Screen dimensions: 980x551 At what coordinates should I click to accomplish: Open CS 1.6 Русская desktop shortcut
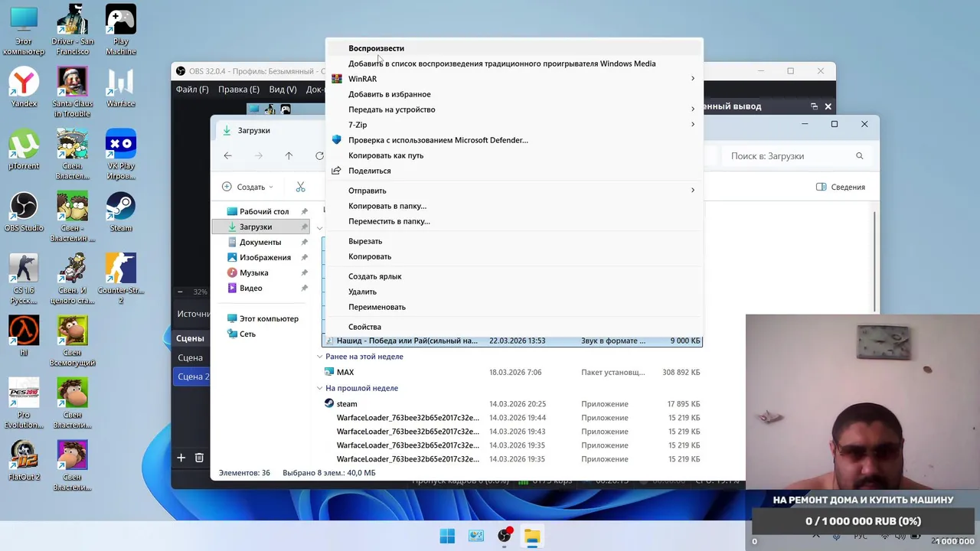24,278
